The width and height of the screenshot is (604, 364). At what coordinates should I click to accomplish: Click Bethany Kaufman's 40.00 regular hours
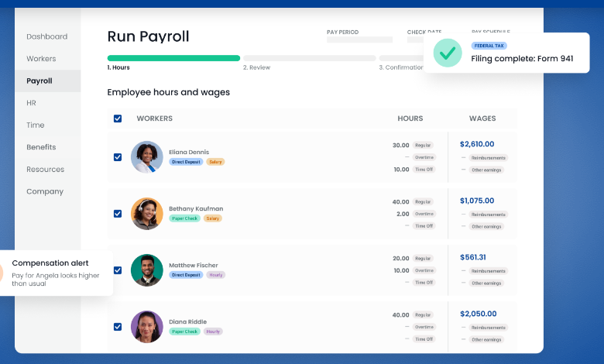point(400,202)
